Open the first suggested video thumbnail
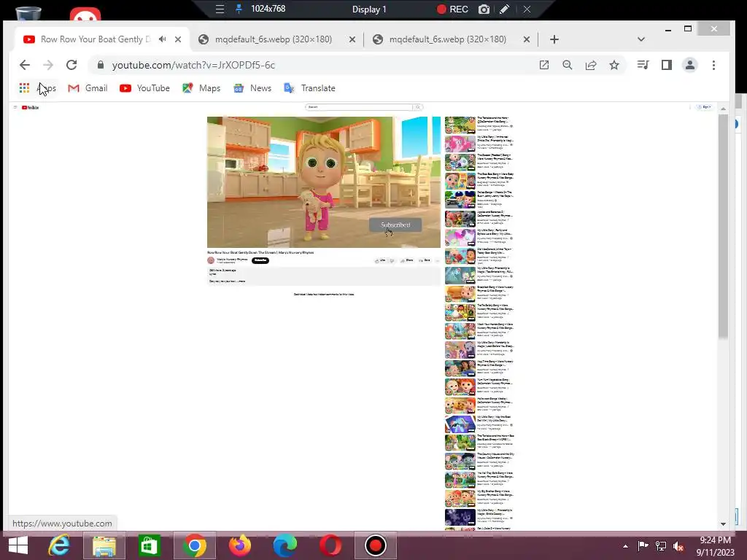747x560 pixels. [x=460, y=125]
